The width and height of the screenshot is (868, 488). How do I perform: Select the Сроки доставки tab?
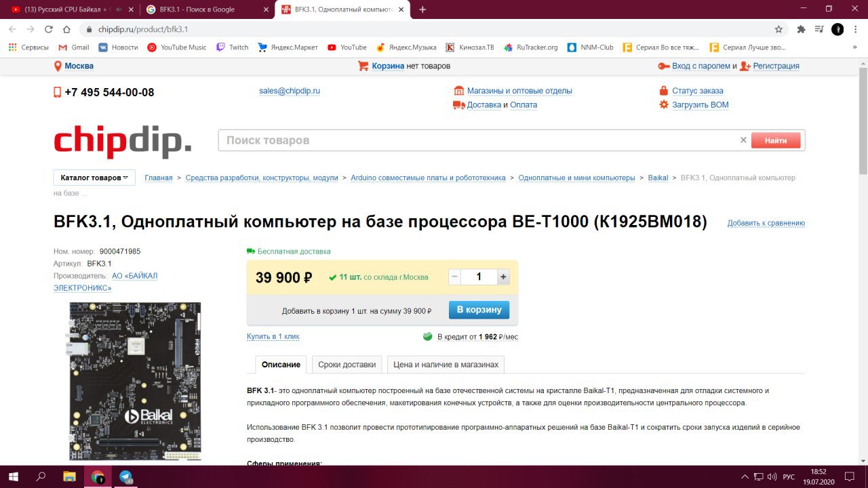point(347,365)
